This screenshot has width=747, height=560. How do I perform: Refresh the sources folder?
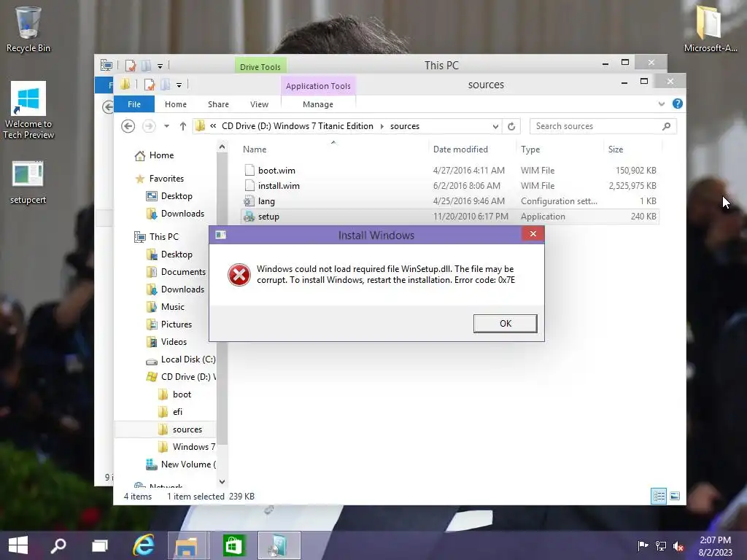511,126
